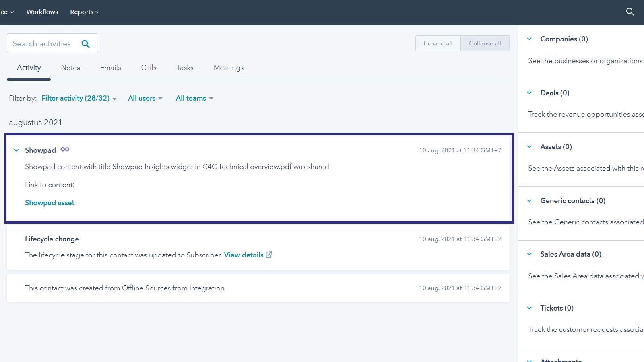Switch to the Meetings tab

click(228, 67)
